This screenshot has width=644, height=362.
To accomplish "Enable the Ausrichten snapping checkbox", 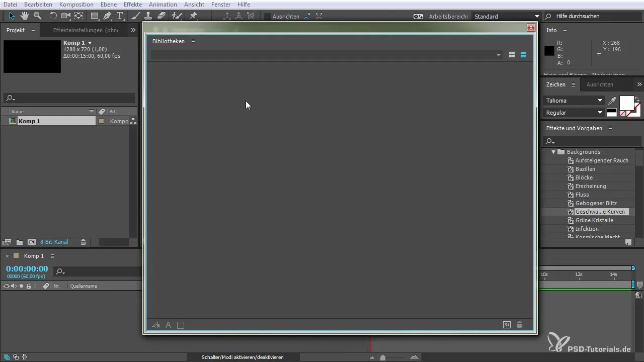I will click(x=268, y=17).
